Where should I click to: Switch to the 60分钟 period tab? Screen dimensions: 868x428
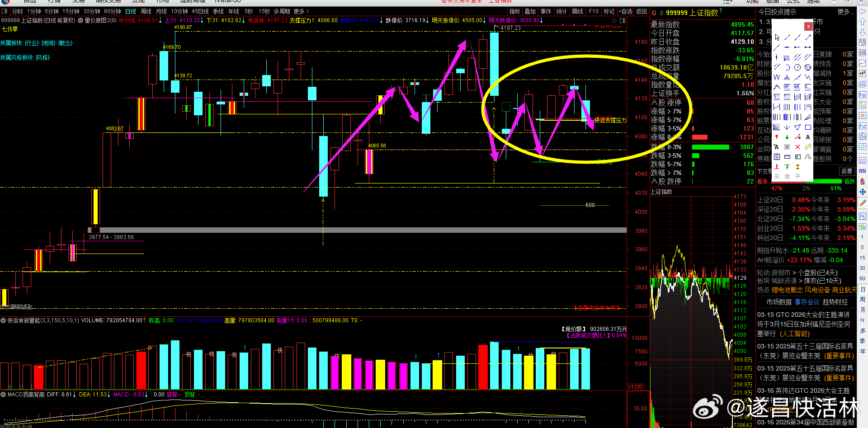[x=113, y=11]
